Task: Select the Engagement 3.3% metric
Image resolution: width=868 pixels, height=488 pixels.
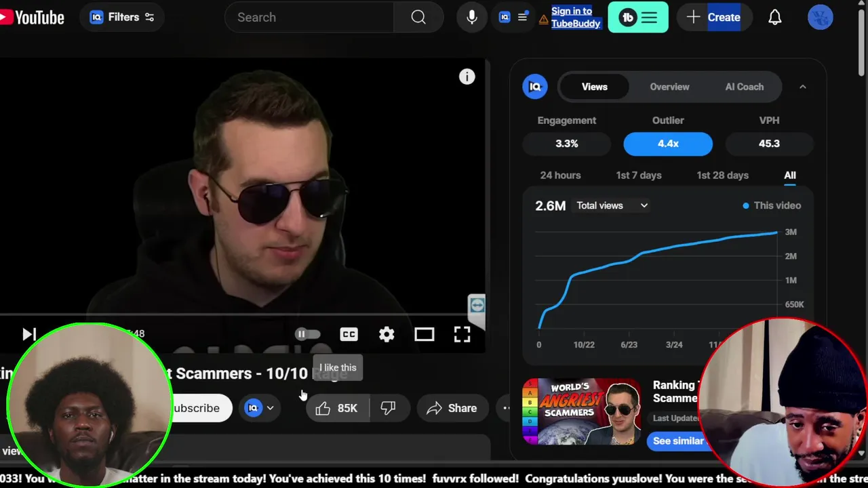Action: (567, 144)
